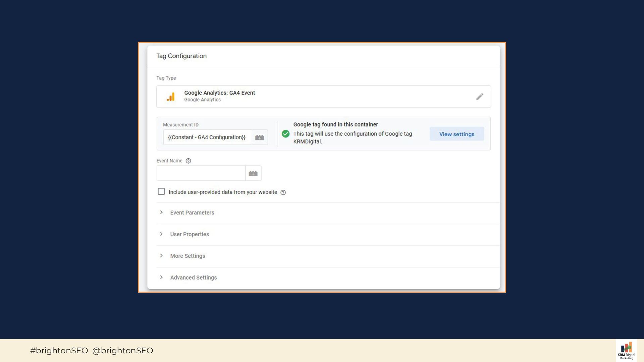Click Google tag found in this container text
This screenshot has width=644, height=362.
(335, 124)
